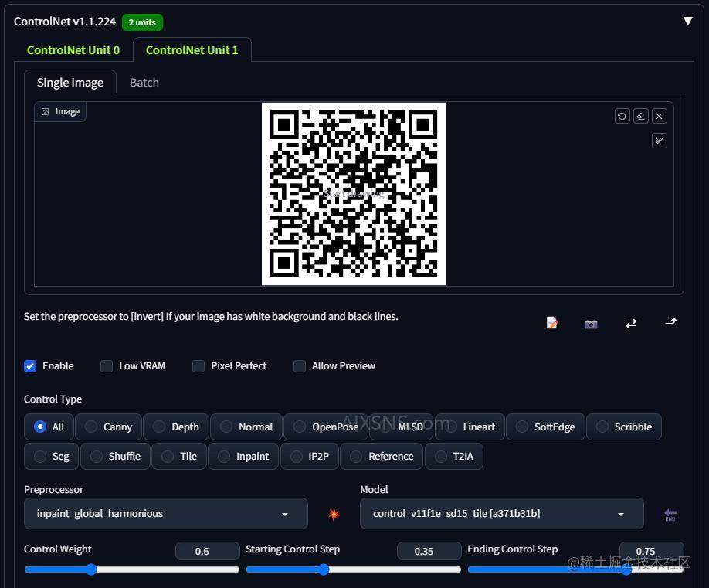
Task: Click the Starting Control Step value field
Action: (423, 551)
